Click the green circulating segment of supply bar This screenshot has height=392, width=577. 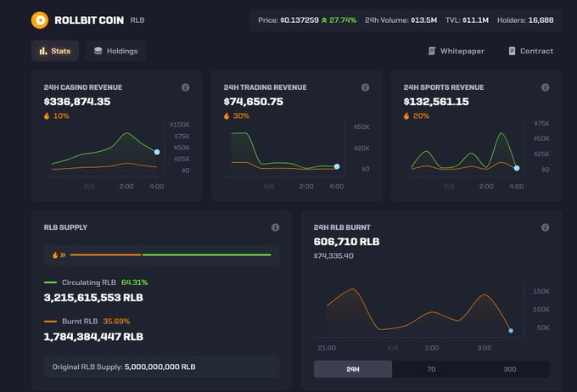pyautogui.click(x=207, y=255)
